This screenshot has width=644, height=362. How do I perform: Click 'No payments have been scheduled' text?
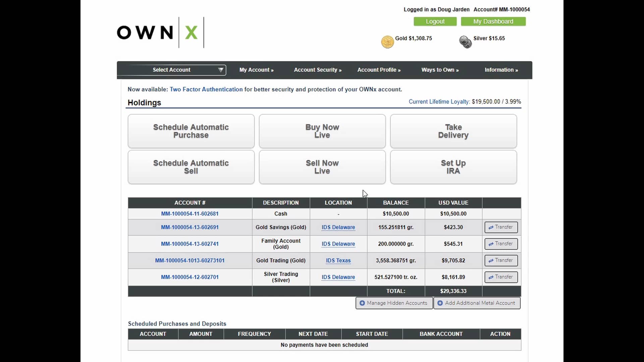point(324,345)
